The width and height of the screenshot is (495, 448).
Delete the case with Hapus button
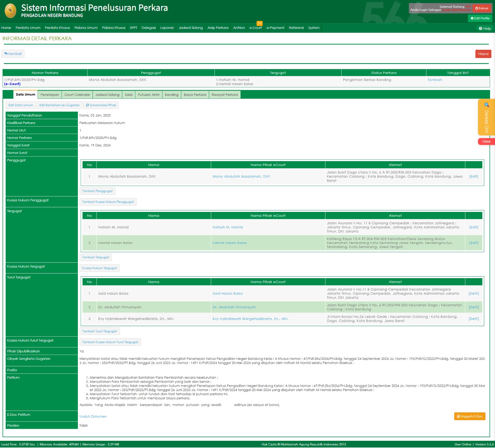483,54
